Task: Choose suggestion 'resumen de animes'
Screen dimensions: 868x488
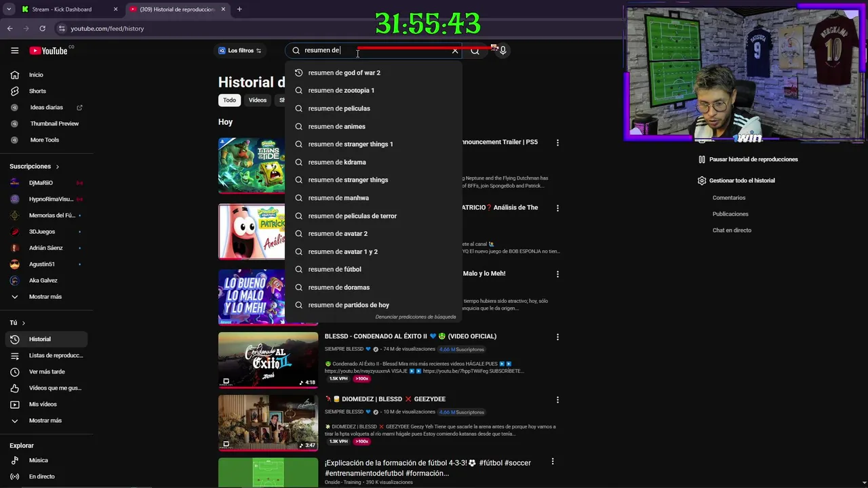Action: 374,126
